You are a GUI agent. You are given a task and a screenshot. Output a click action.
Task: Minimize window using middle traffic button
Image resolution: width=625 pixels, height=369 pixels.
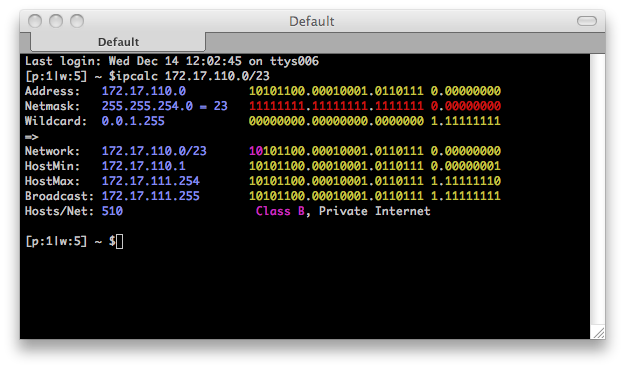click(x=56, y=21)
